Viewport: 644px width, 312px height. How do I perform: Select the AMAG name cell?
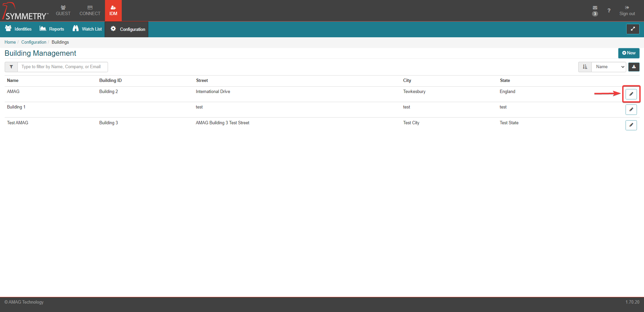pos(13,91)
